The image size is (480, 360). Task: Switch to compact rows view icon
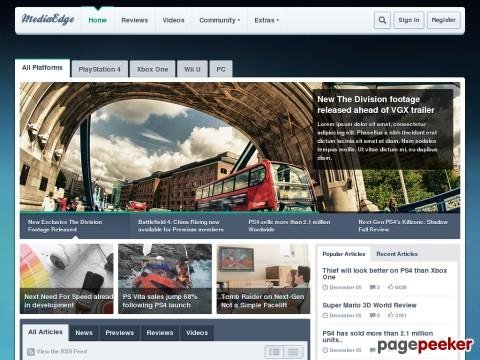tap(293, 352)
